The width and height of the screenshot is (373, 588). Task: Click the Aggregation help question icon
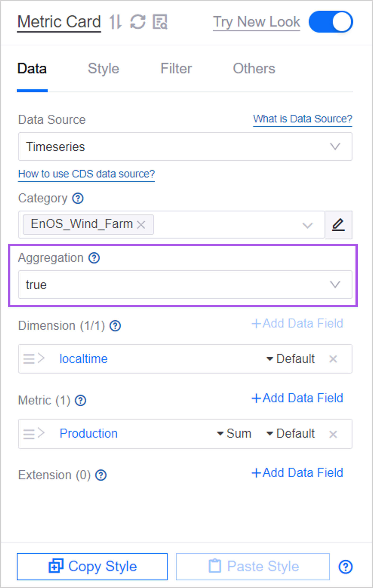94,258
